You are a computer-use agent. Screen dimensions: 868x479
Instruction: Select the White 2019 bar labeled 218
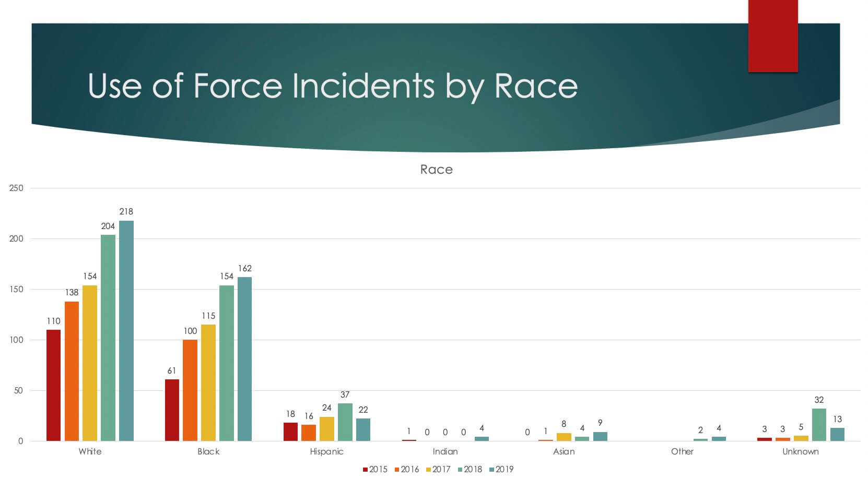click(x=126, y=331)
